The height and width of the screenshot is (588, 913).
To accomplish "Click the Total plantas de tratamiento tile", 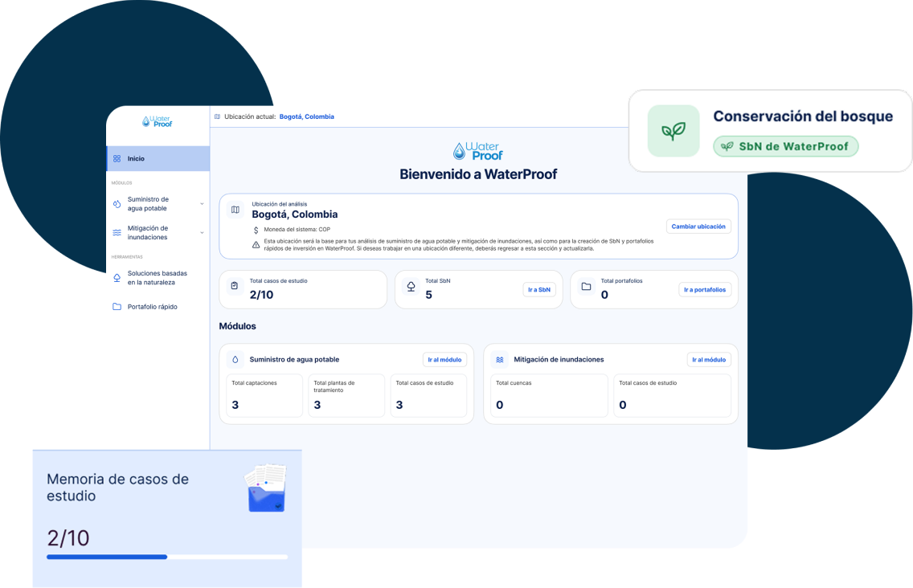I will (x=346, y=396).
